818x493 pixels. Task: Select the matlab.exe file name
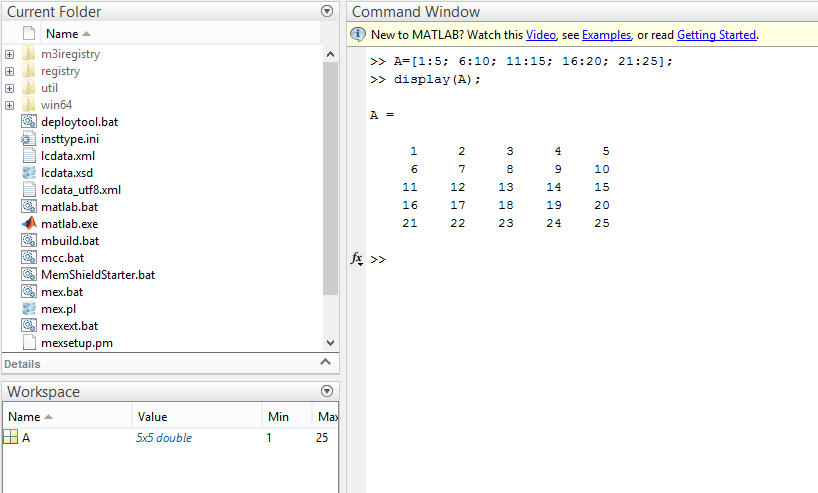69,224
